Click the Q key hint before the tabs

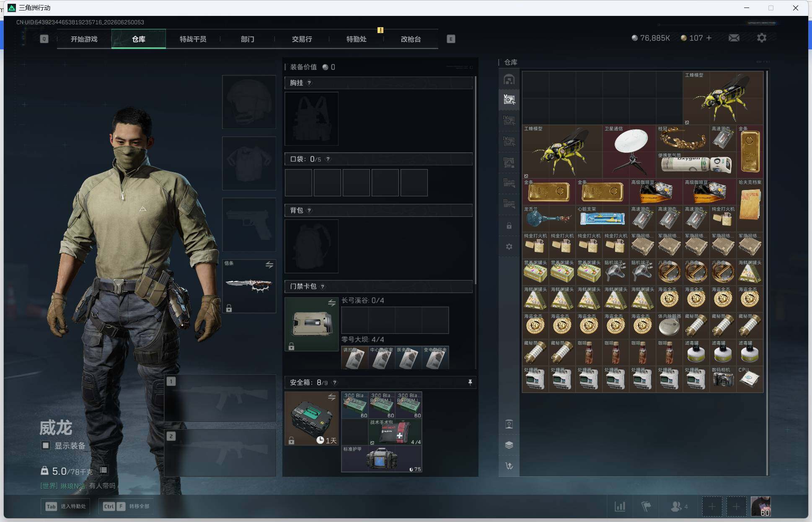click(x=44, y=39)
